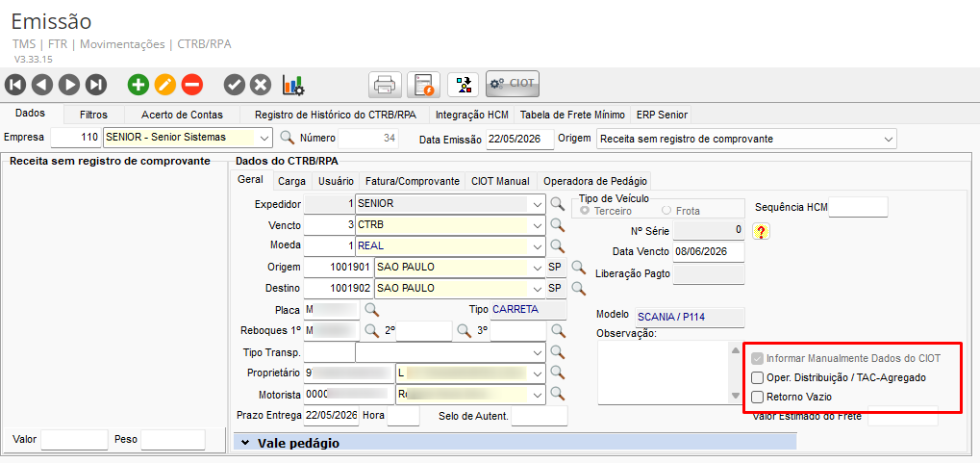Screen dimensions: 980x463
Task: Open the chart settings icon
Action: tap(293, 85)
